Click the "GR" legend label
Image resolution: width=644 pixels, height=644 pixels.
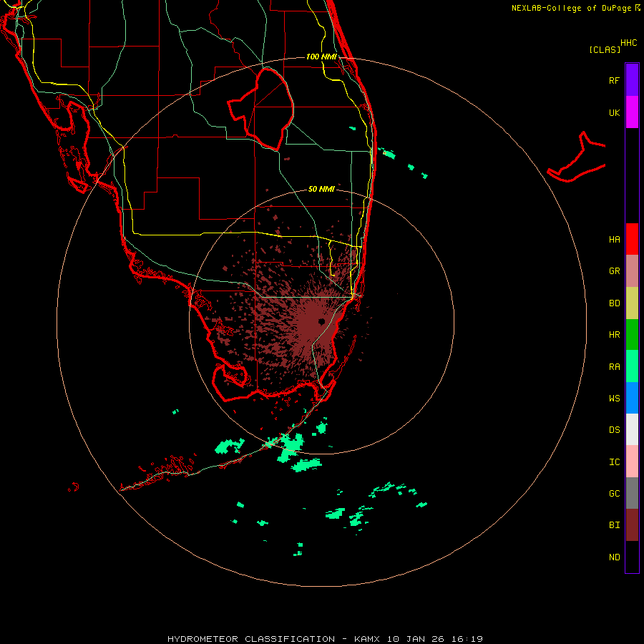click(x=614, y=271)
